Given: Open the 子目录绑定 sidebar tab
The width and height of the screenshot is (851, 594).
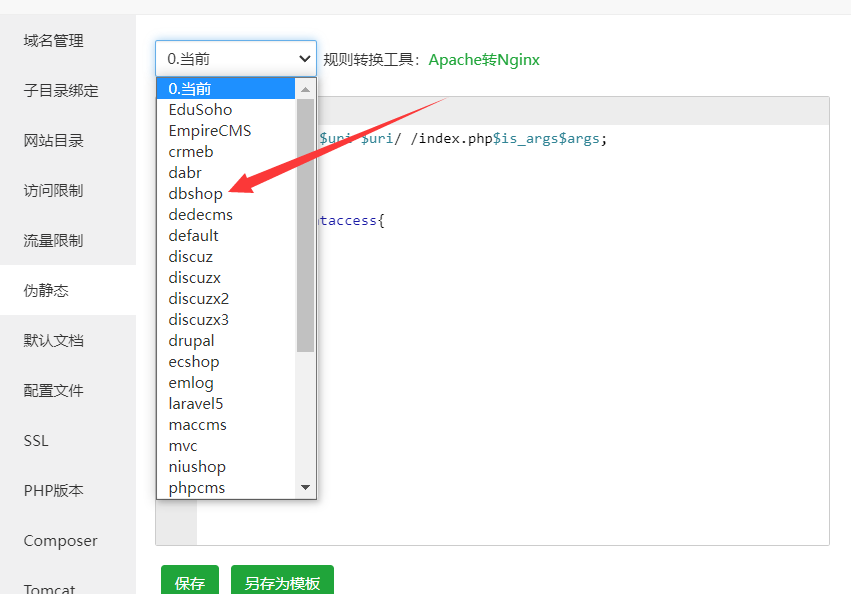Looking at the screenshot, I should click(61, 91).
